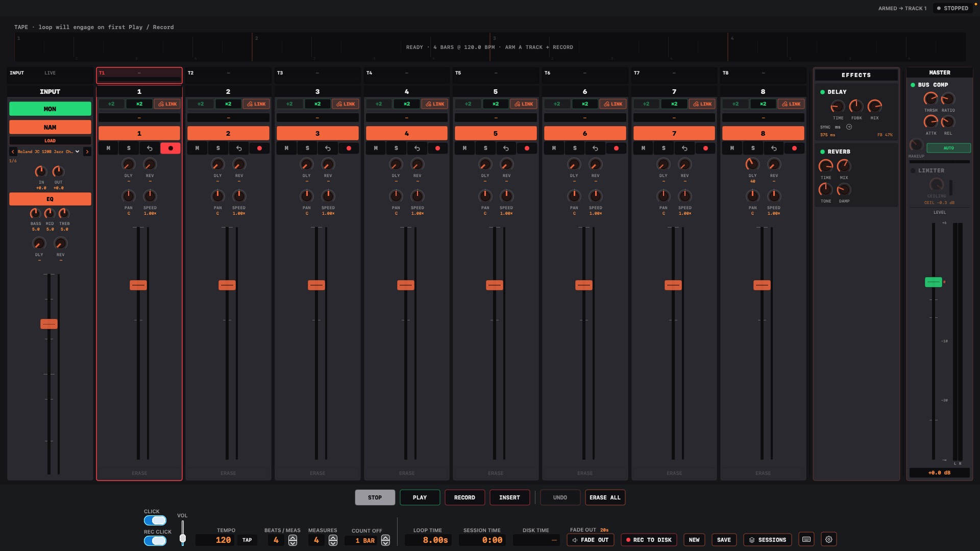Click the Reverb TONE knob
This screenshot has width=980, height=551.
(x=825, y=189)
